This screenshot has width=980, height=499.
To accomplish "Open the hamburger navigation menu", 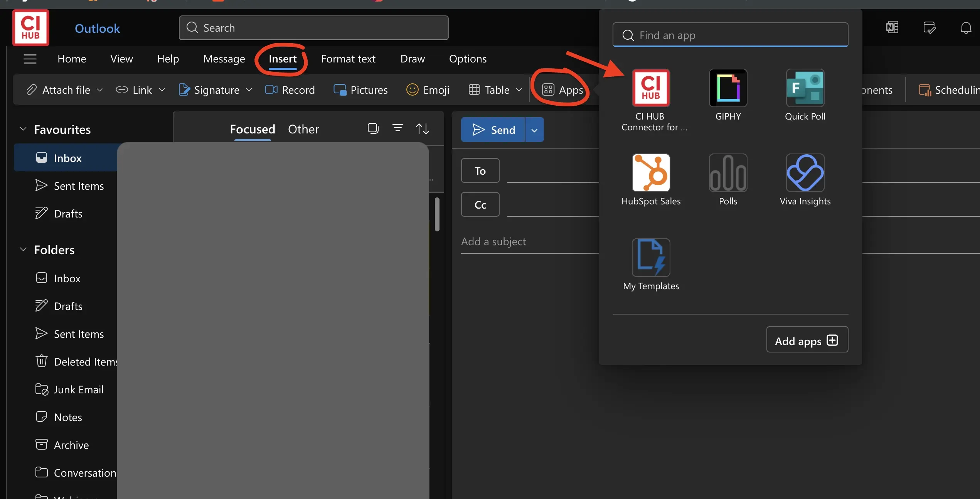I will coord(30,59).
